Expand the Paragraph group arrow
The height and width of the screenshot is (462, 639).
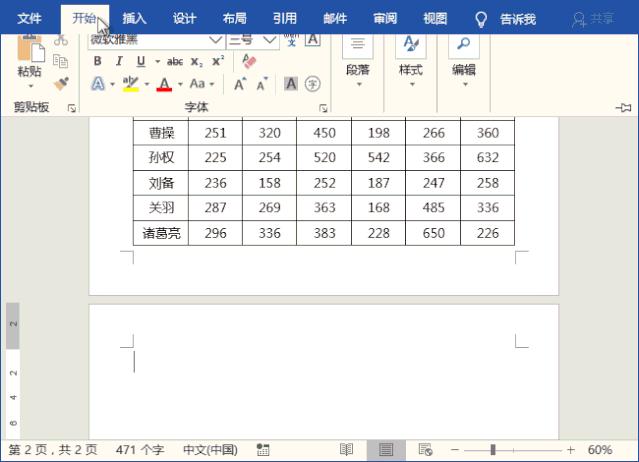359,84
